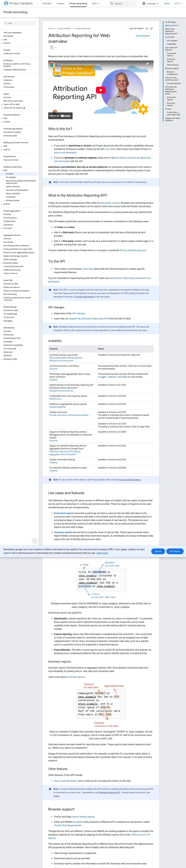186x868 pixels.
Task: Jump to Availability in On this page list
Action: [171, 44]
